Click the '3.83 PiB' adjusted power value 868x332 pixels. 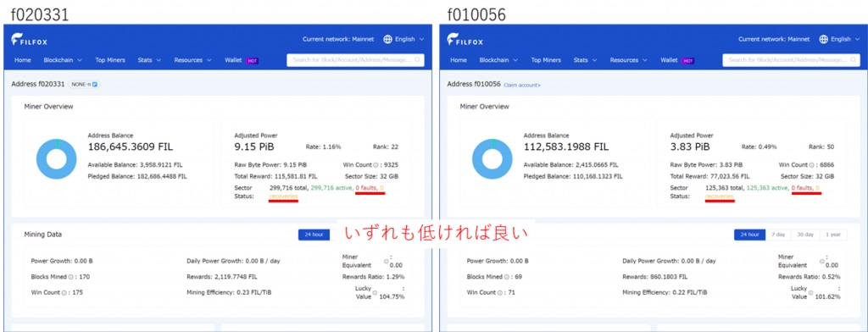pyautogui.click(x=690, y=147)
